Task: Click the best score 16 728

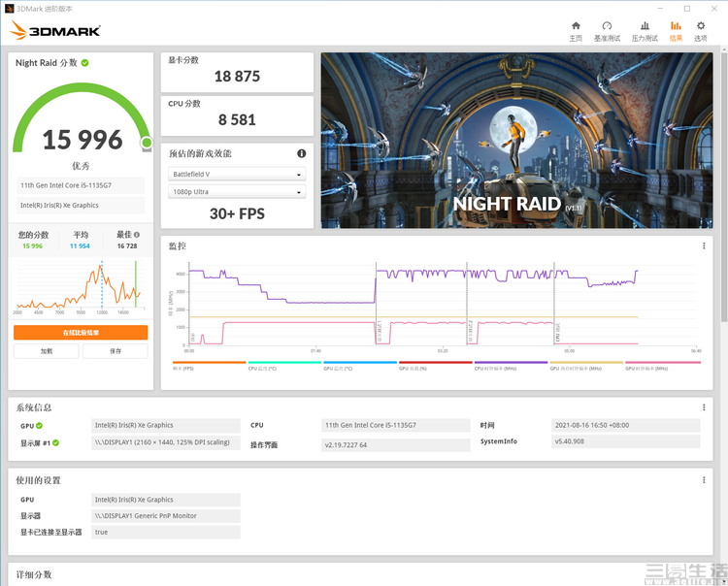Action: point(127,245)
